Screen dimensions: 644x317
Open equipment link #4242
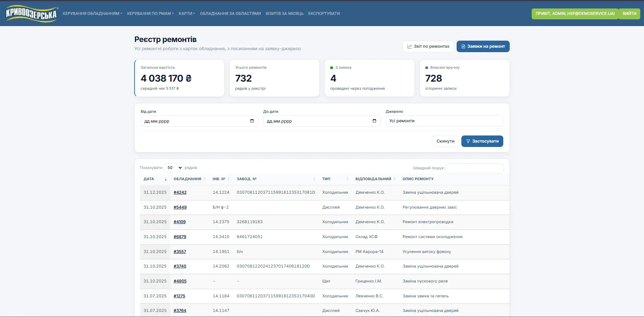tap(180, 192)
